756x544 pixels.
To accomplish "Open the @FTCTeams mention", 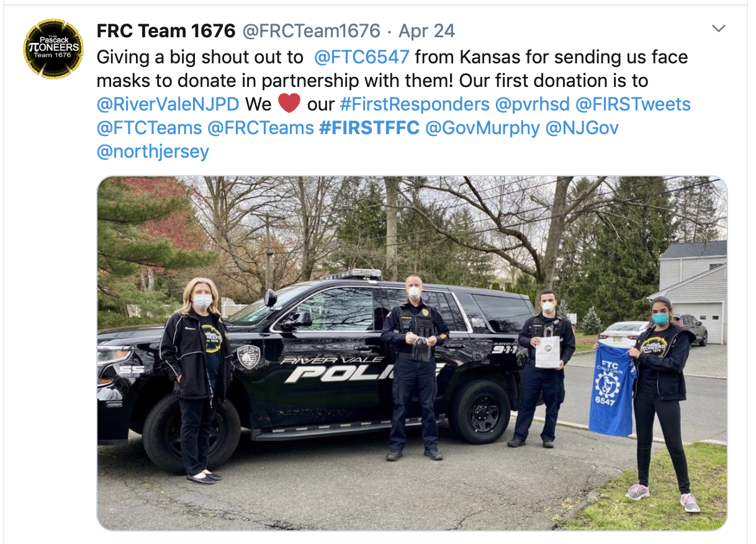I will 150,128.
